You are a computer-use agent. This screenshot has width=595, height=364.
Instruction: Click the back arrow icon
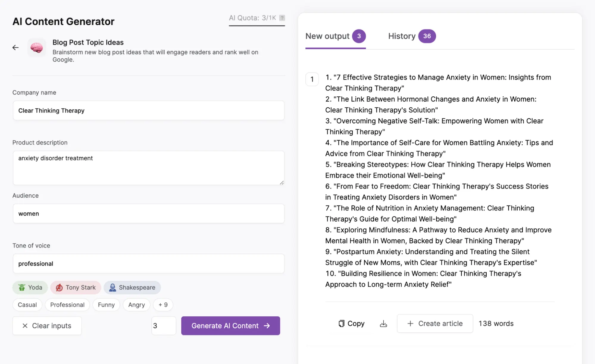[15, 48]
